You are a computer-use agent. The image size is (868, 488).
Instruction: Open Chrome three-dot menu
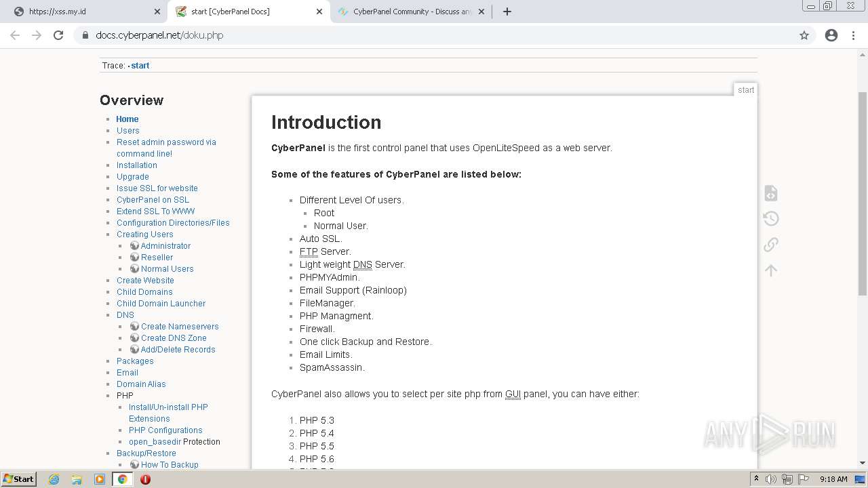(x=853, y=35)
